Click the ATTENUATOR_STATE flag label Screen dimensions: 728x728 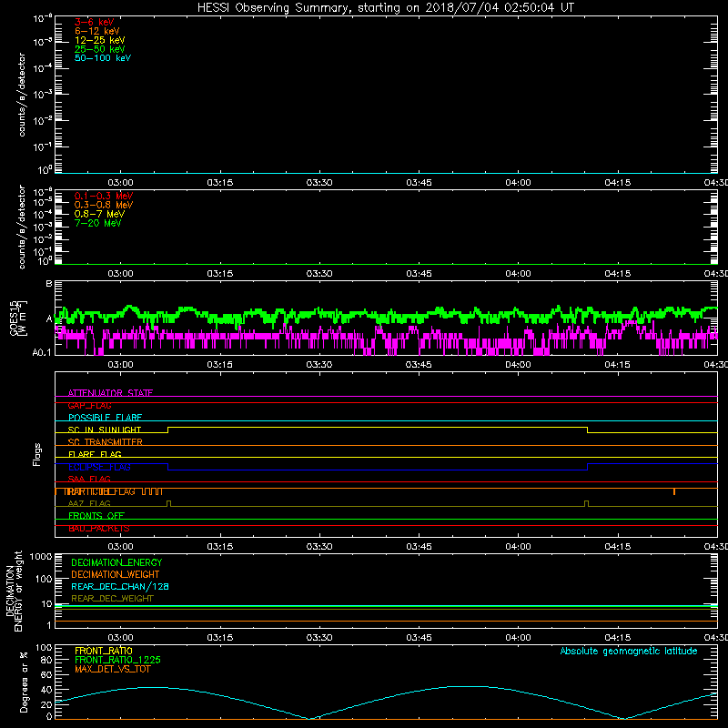[110, 393]
